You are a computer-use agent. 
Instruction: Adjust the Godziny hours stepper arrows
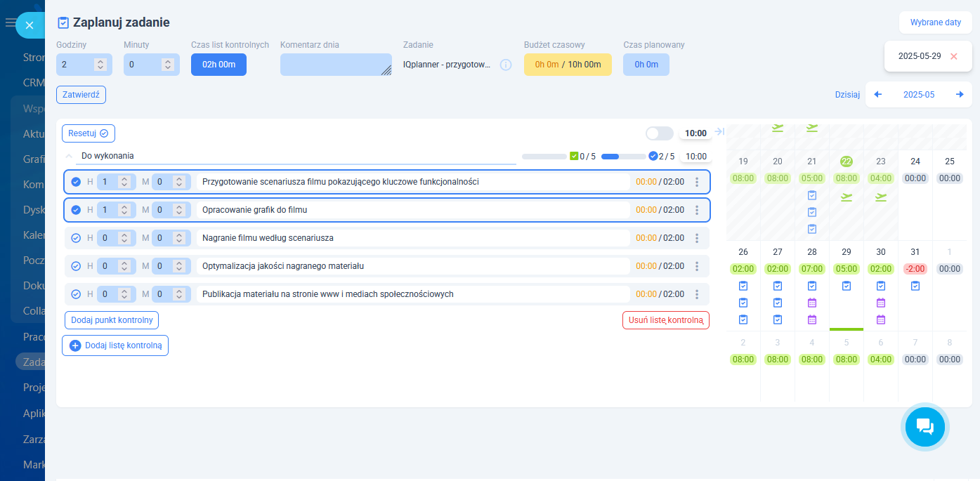100,65
